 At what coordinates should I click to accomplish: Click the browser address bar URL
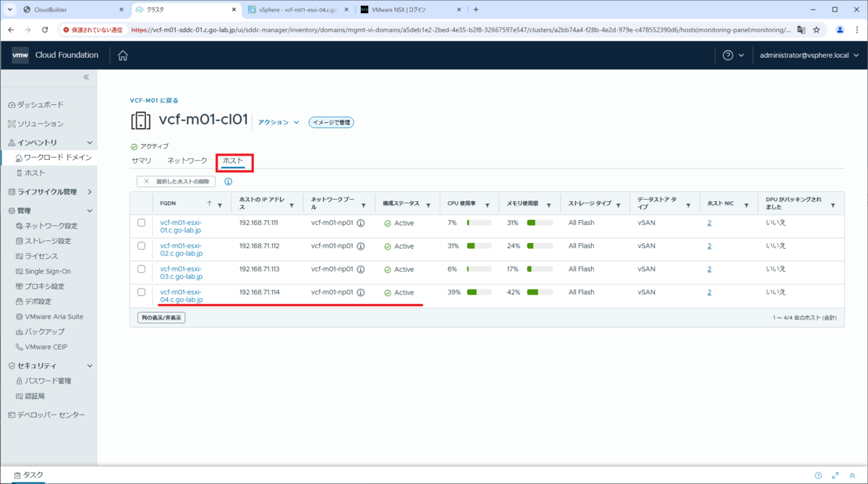pos(459,30)
